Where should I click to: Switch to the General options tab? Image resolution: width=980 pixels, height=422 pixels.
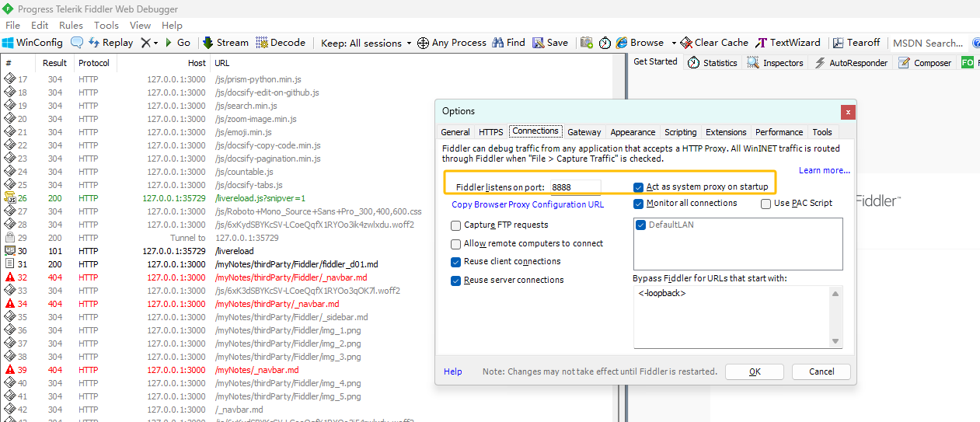(455, 132)
